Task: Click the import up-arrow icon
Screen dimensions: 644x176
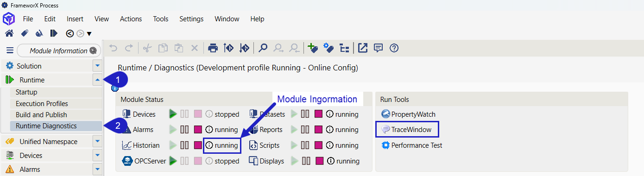Action: coord(228,48)
